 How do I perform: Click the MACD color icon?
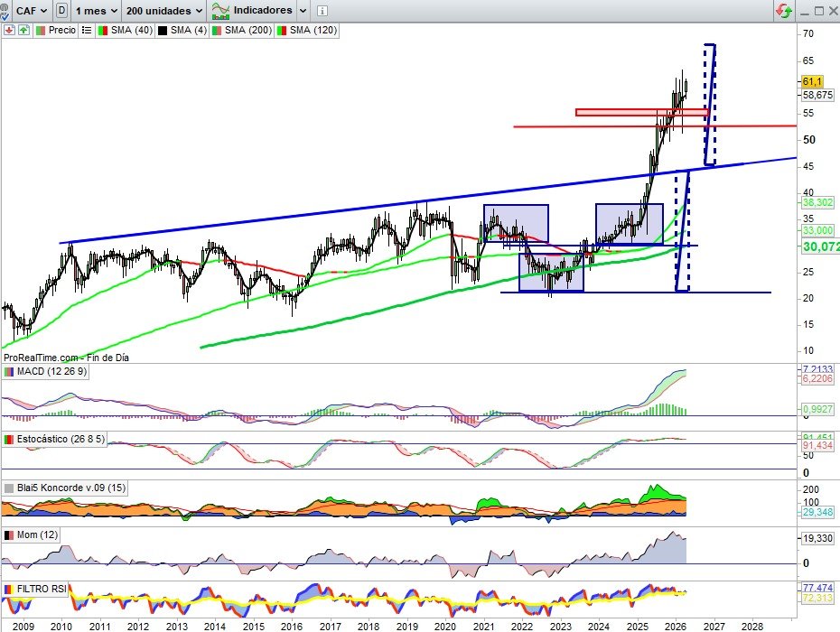coord(9,372)
